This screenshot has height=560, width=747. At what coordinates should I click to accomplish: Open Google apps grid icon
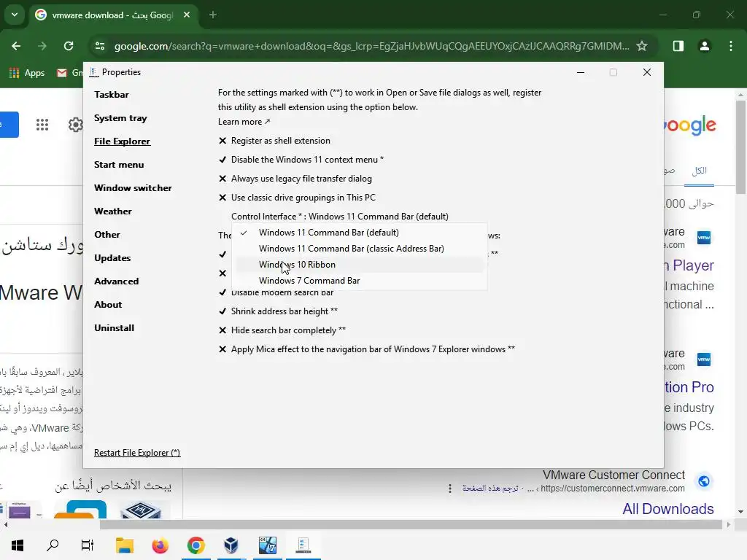(x=42, y=125)
